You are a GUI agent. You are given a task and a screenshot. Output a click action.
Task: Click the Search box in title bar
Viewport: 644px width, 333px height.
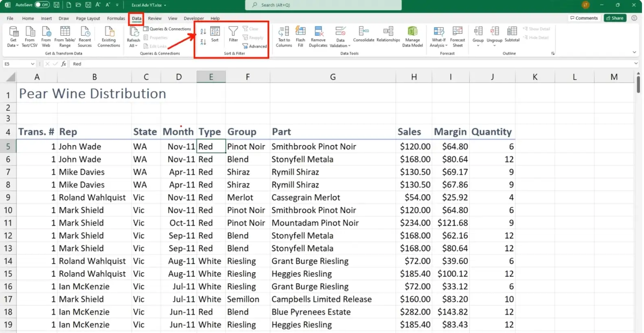coord(323,5)
